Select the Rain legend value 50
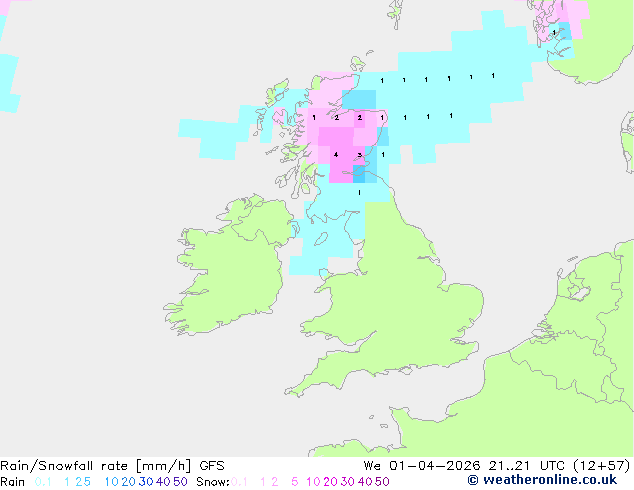 point(180,482)
